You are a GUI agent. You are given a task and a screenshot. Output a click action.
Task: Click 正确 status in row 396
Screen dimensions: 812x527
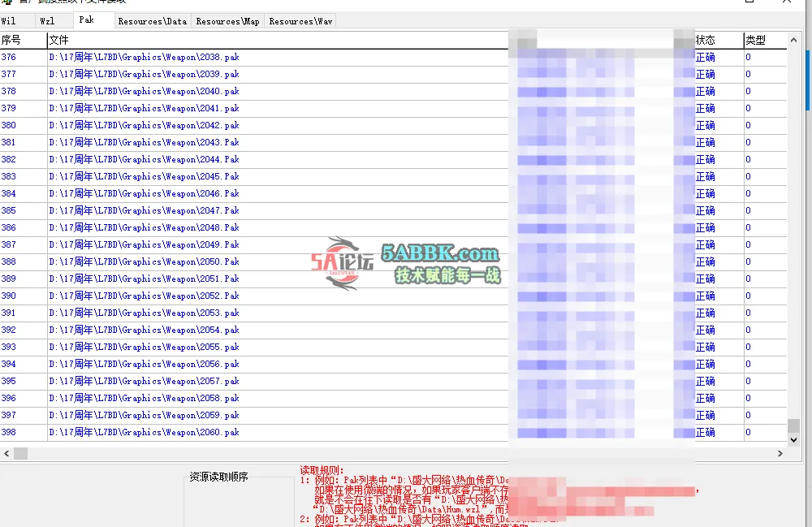(706, 398)
